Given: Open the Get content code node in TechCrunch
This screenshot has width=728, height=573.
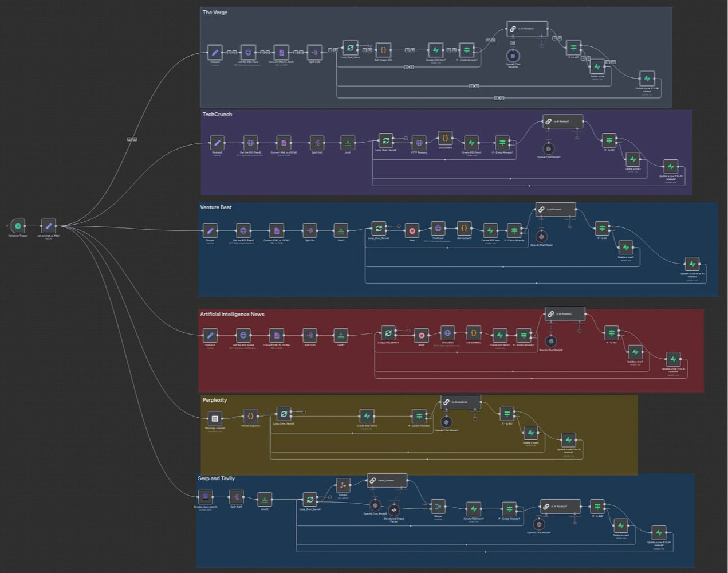Looking at the screenshot, I should pyautogui.click(x=445, y=138).
